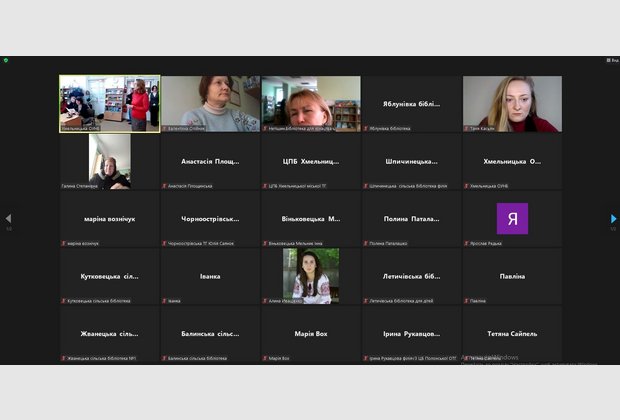Select the Летичівська біб... participant tile
The width and height of the screenshot is (620, 420).
pos(411,276)
